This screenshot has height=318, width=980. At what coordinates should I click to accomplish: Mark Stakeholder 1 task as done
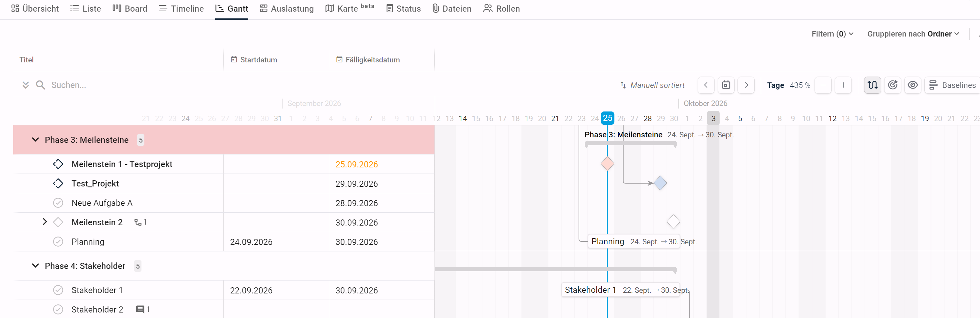[58, 290]
